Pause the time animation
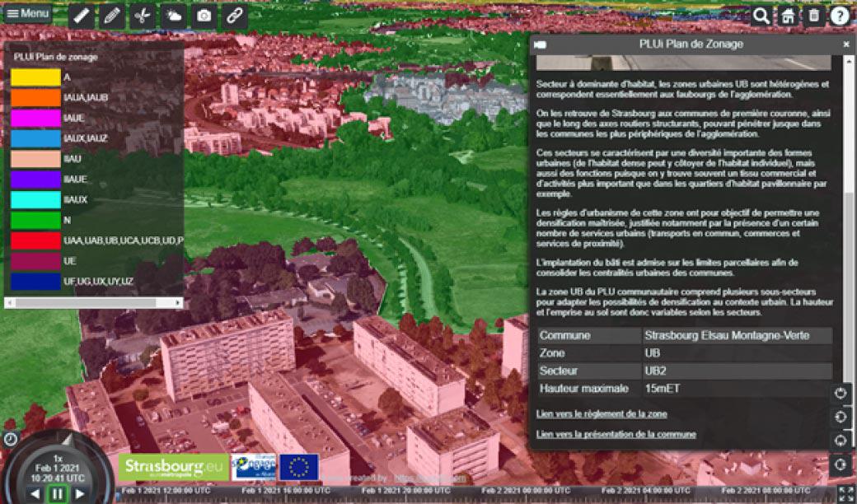 tap(58, 494)
